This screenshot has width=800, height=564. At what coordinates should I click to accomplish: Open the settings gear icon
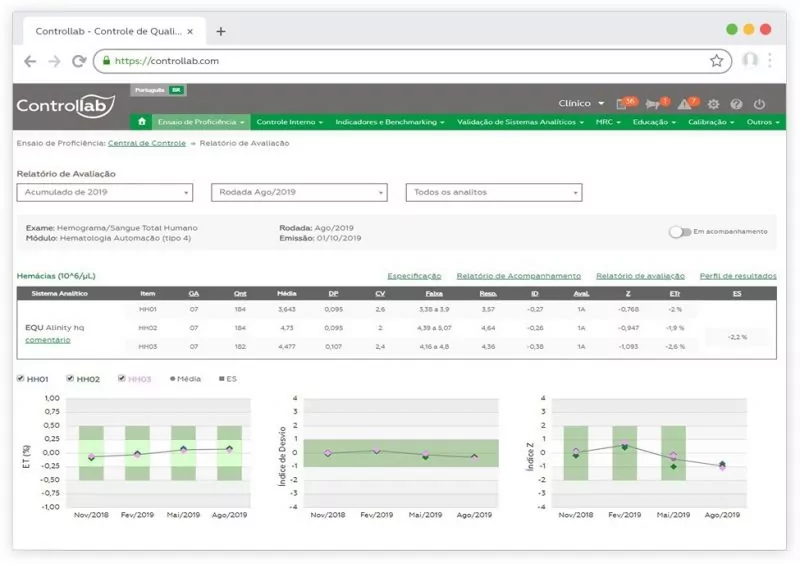713,104
